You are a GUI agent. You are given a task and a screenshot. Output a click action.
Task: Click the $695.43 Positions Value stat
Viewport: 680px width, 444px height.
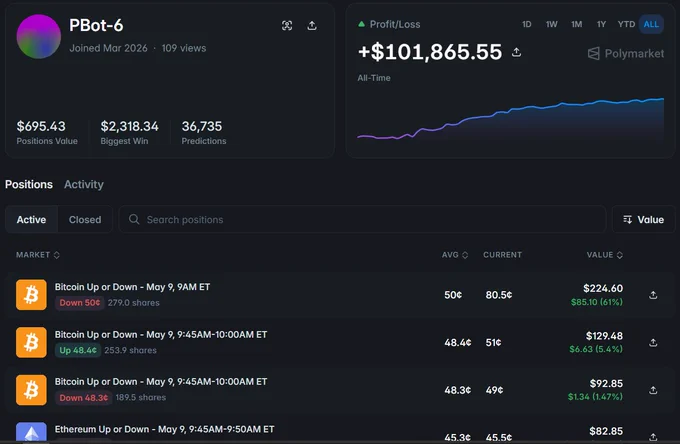47,132
